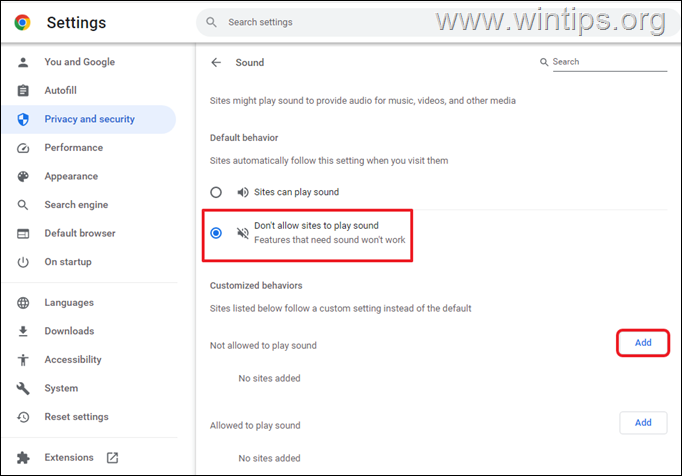This screenshot has width=682, height=476.
Task: Click the magnifier icon in the Sound page search
Action: (544, 62)
